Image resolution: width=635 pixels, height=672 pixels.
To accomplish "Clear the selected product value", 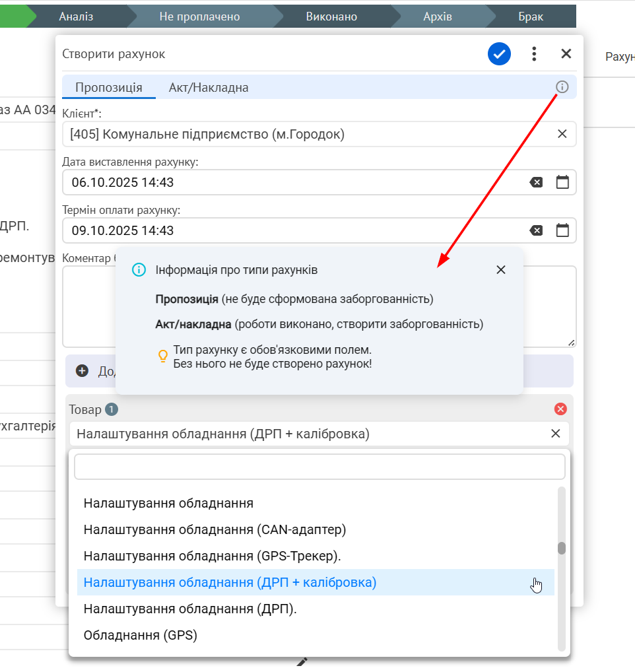I will point(556,434).
